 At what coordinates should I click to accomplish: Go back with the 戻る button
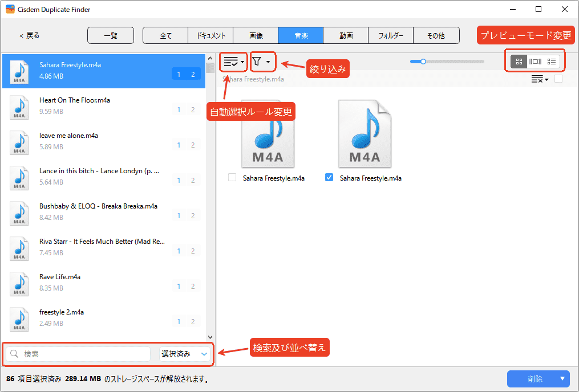29,35
